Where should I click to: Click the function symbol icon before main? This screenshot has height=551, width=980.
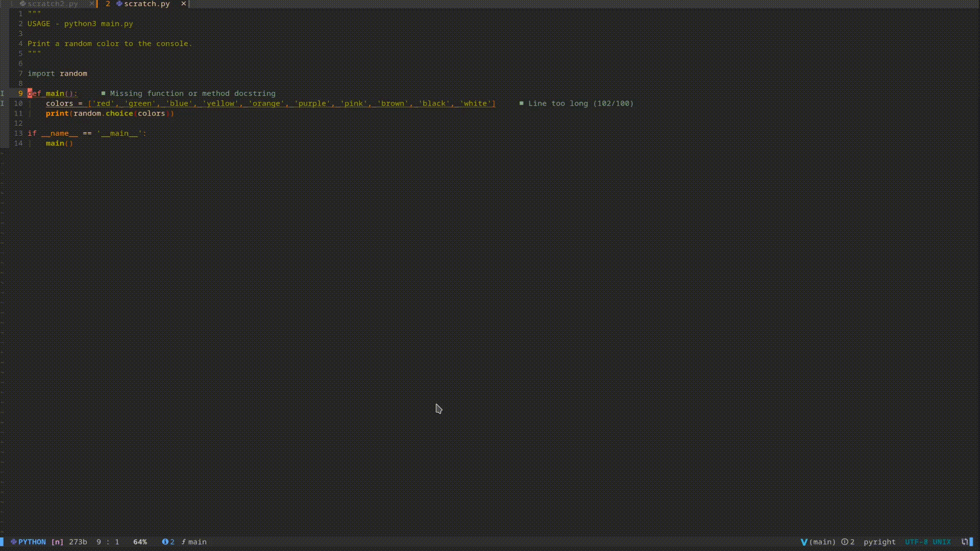[184, 542]
